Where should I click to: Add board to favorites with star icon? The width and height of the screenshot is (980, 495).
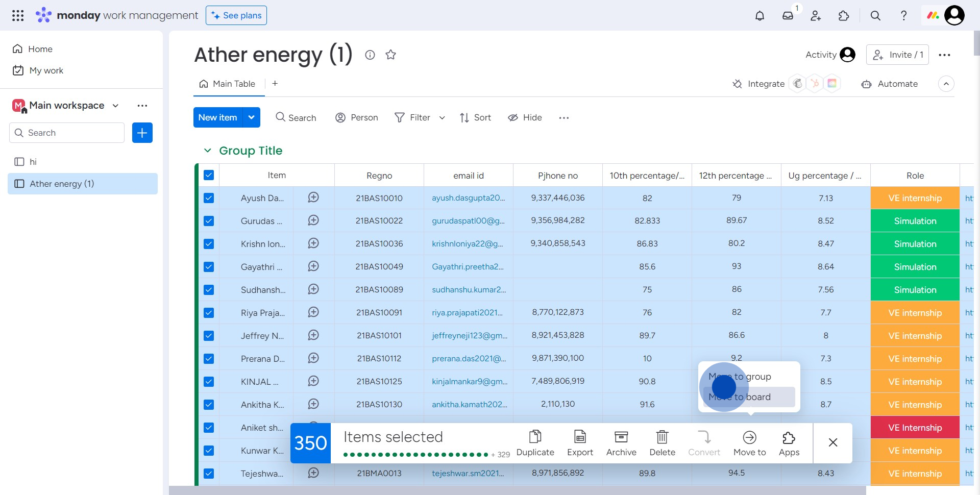391,55
